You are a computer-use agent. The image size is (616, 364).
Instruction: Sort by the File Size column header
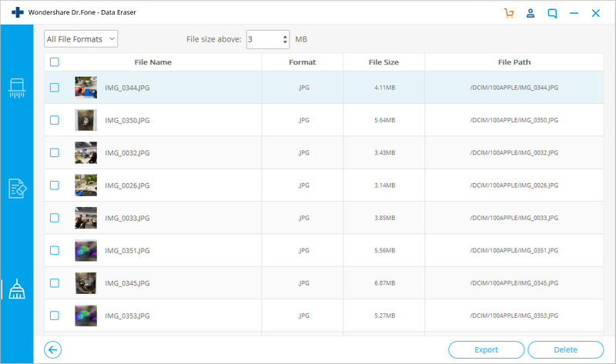(383, 62)
